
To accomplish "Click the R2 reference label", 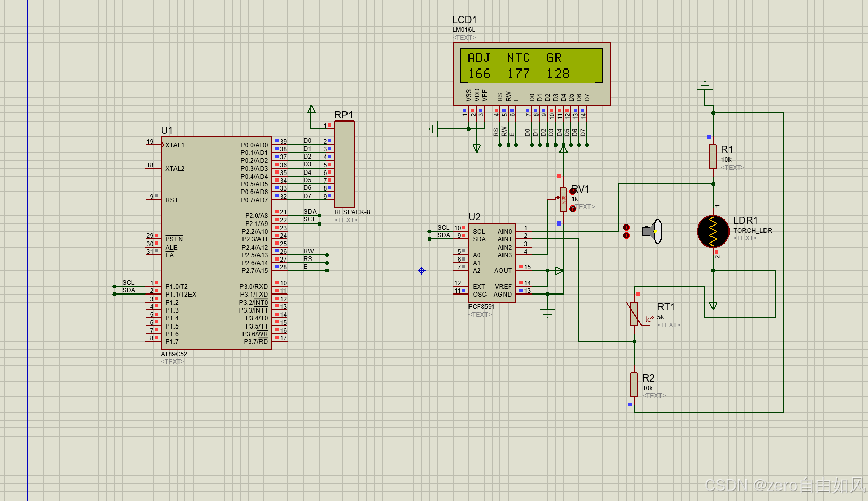I will point(648,378).
